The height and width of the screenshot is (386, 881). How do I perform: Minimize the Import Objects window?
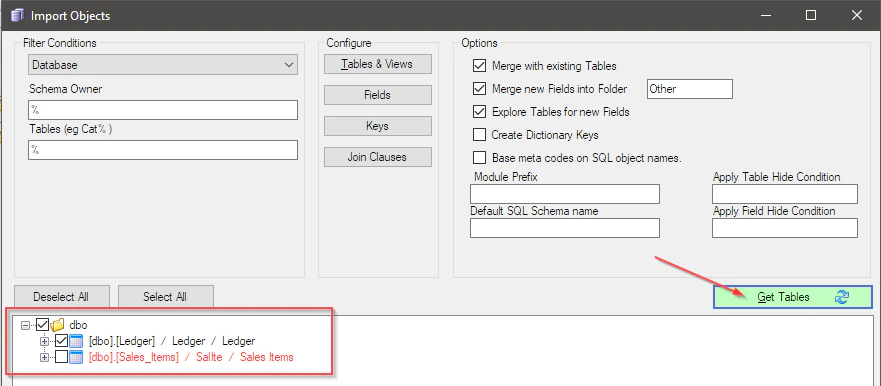pyautogui.click(x=765, y=15)
